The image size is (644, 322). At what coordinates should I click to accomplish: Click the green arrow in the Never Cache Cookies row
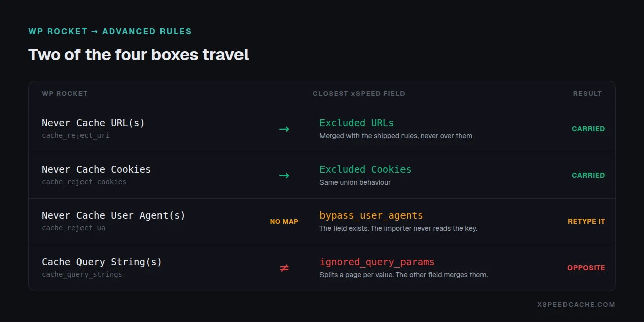pos(284,176)
